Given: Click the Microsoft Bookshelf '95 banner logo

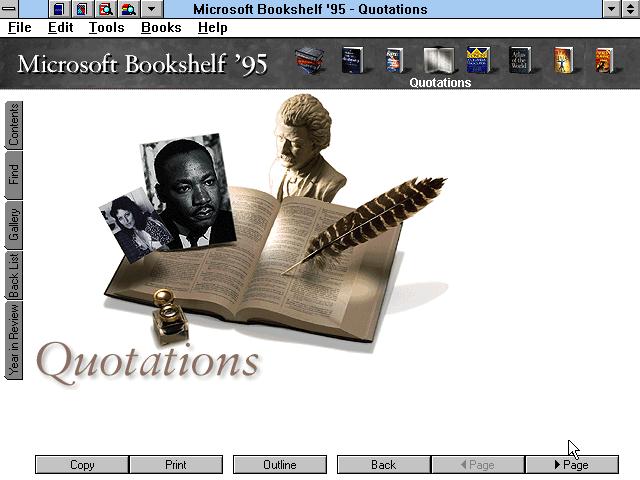Looking at the screenshot, I should pyautogui.click(x=142, y=64).
